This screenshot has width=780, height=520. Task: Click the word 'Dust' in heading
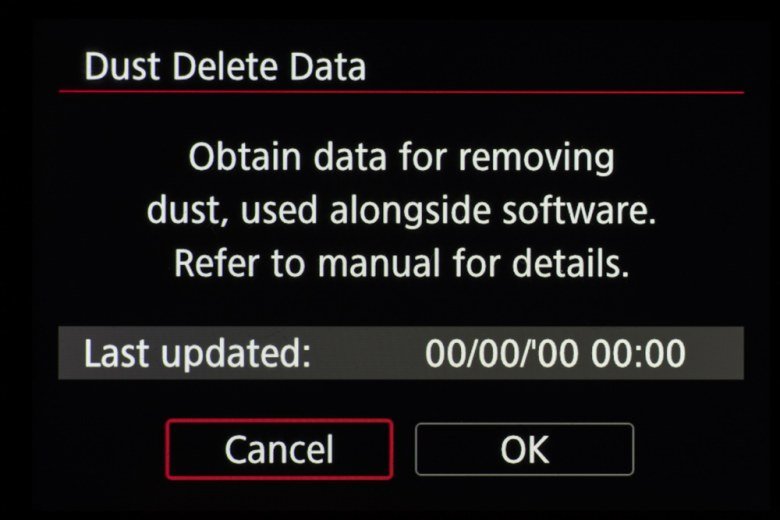click(122, 67)
